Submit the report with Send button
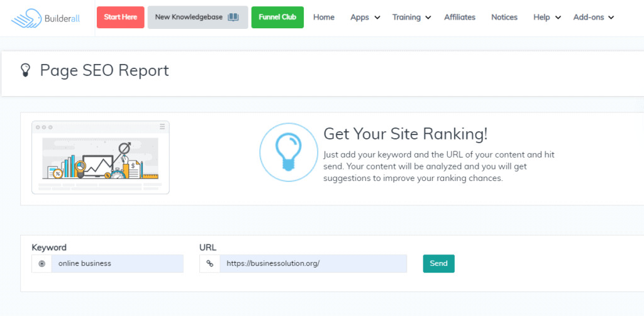Viewport: 644px width, 316px height. (x=438, y=263)
